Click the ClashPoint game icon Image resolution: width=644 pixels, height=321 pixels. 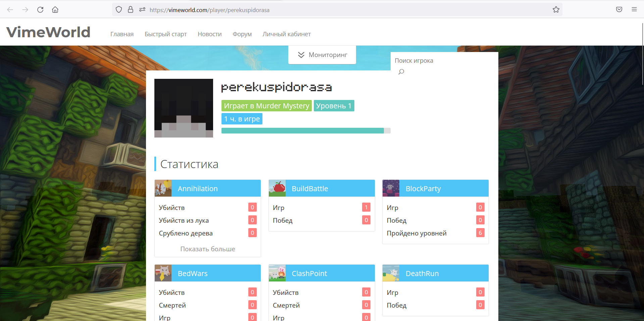277,273
